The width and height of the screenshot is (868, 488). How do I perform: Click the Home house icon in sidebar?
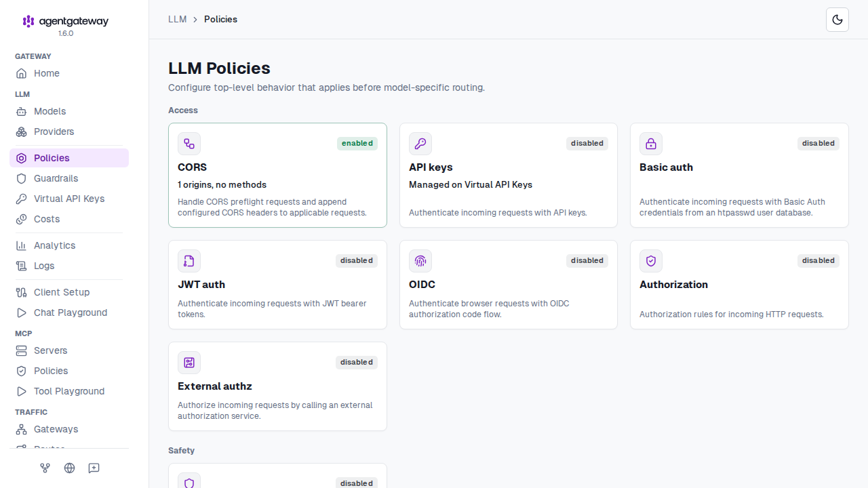click(22, 73)
